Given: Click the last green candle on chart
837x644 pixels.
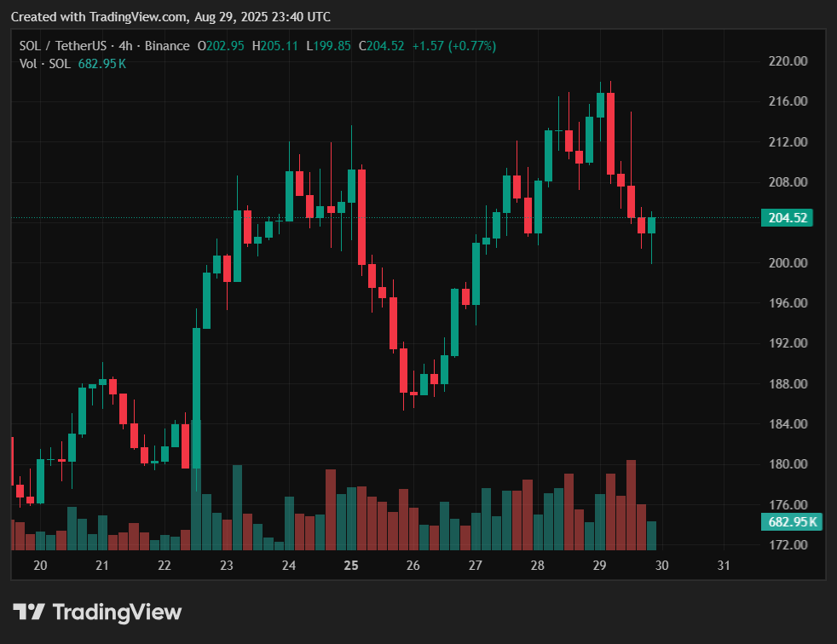Looking at the screenshot, I should (x=652, y=225).
